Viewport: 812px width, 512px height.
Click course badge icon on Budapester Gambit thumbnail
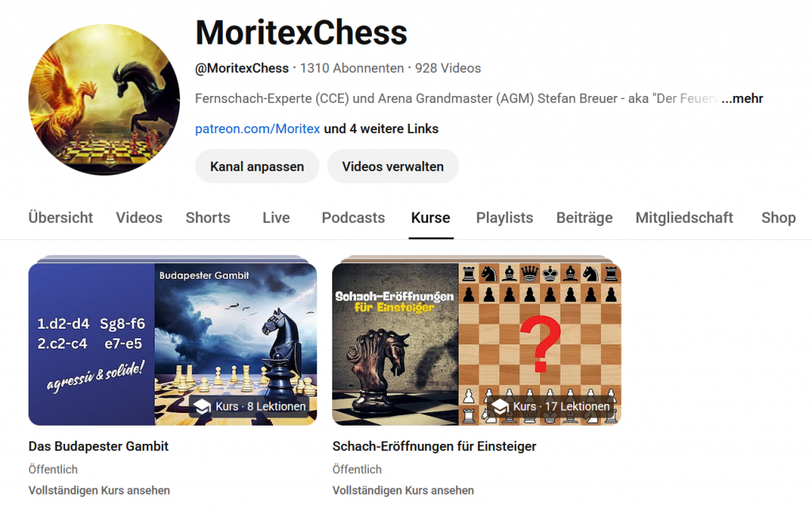(x=203, y=407)
